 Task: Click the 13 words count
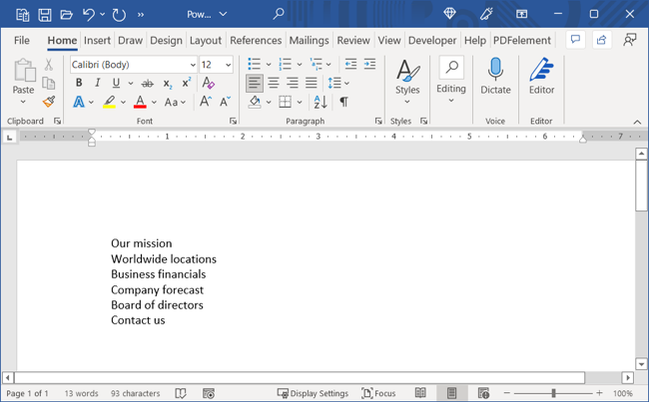pos(81,393)
